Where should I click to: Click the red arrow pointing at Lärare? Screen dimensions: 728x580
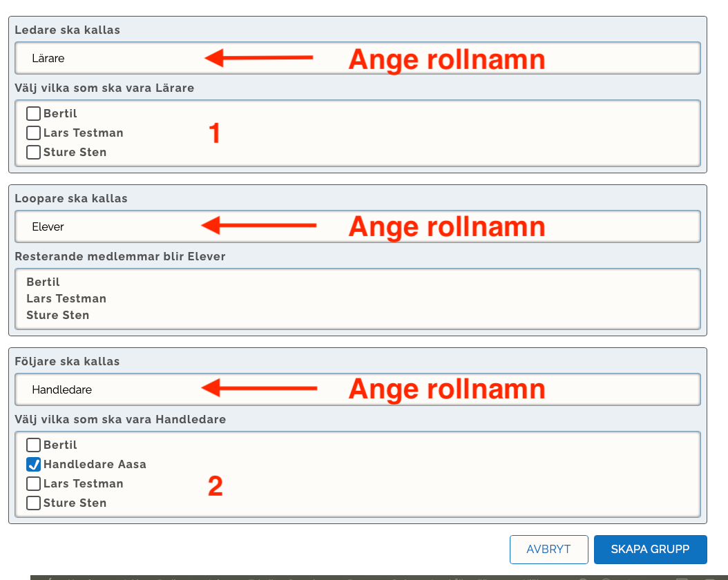click(260, 58)
